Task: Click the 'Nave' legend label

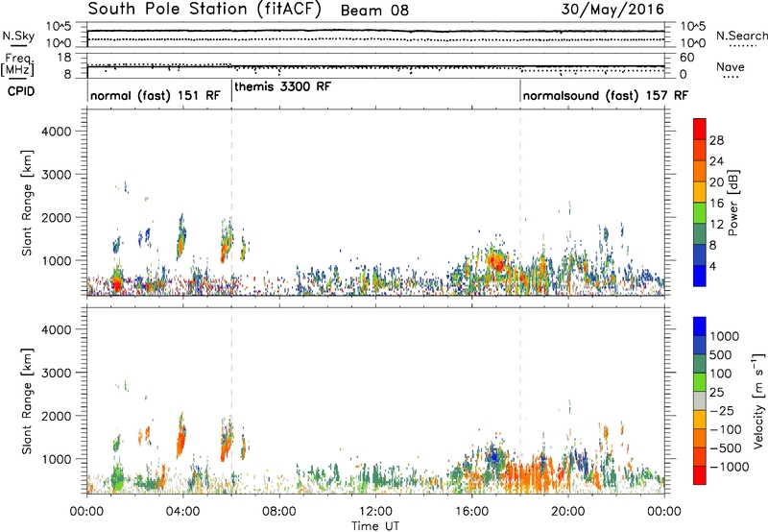Action: coord(731,66)
